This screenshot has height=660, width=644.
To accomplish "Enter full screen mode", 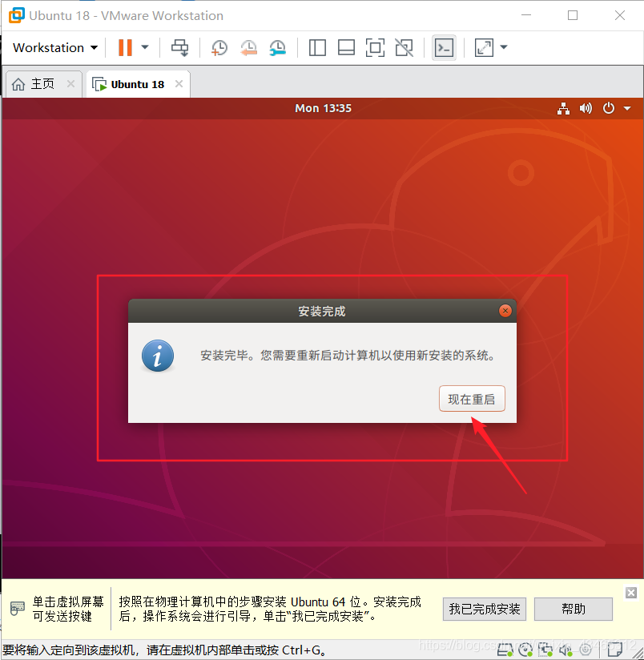I will point(375,47).
